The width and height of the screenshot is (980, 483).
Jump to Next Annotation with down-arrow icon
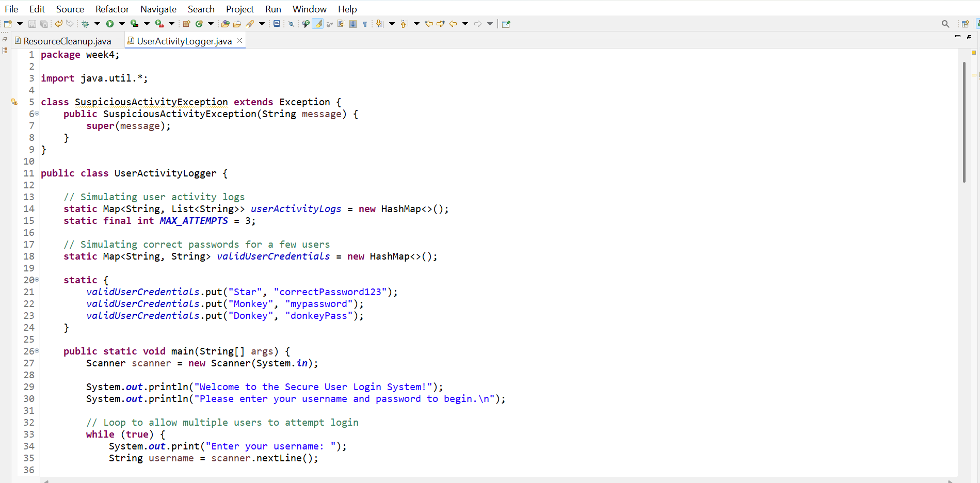(380, 24)
